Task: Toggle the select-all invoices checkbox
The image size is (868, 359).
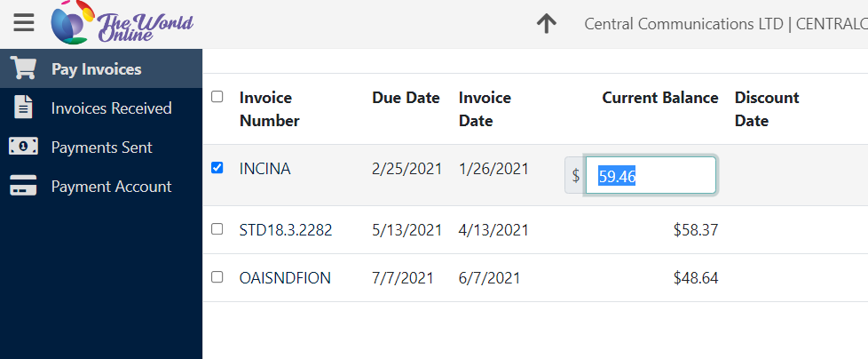Action: 217,97
